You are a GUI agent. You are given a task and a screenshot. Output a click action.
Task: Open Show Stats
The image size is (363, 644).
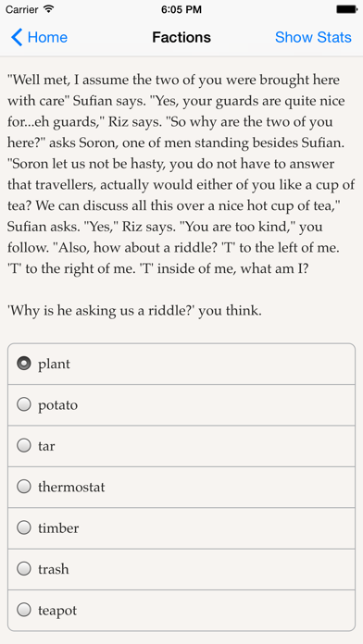(313, 37)
